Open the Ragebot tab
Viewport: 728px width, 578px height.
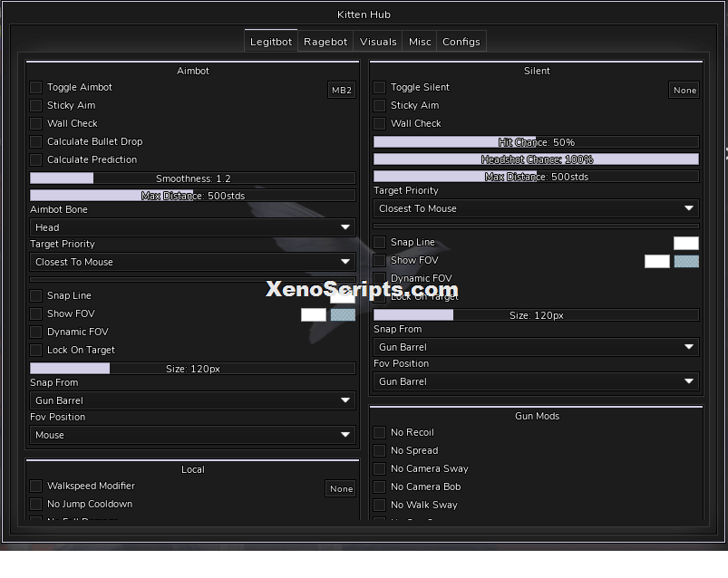click(x=325, y=42)
